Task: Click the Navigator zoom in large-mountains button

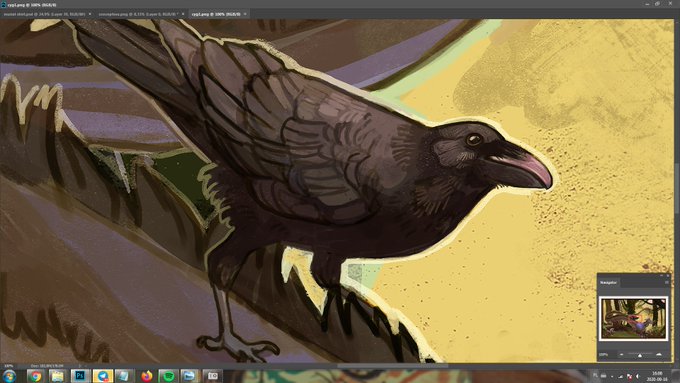Action: 659,354
